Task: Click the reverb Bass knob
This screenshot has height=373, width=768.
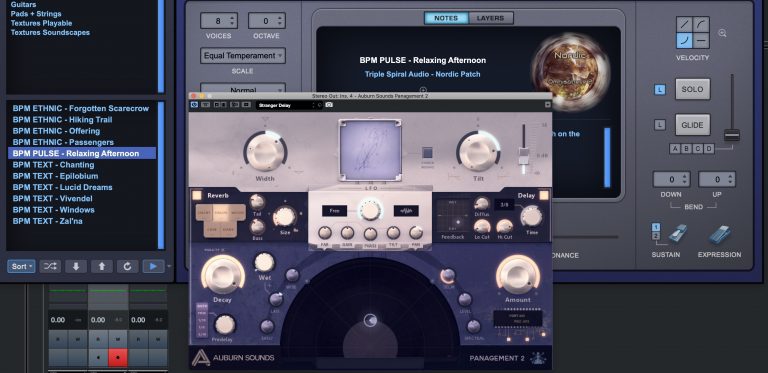Action: pos(257,227)
